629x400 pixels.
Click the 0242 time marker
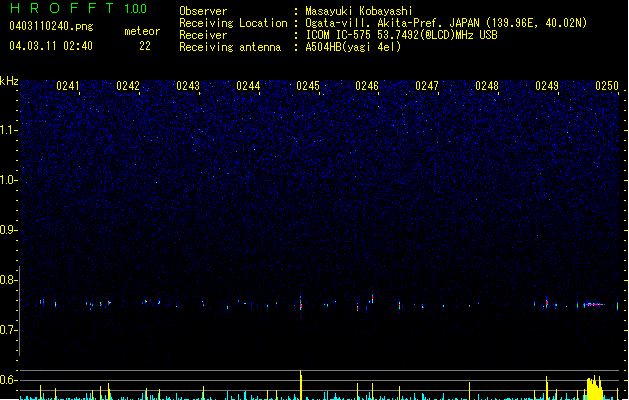pos(128,86)
